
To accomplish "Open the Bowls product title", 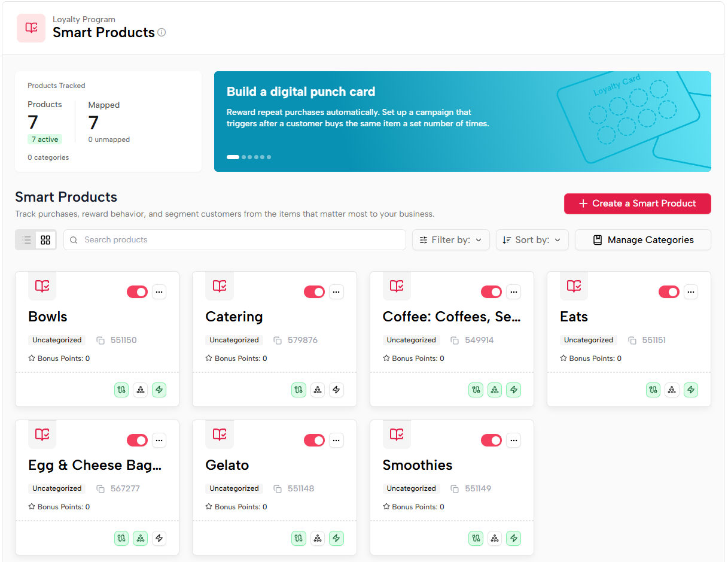I will (x=48, y=317).
